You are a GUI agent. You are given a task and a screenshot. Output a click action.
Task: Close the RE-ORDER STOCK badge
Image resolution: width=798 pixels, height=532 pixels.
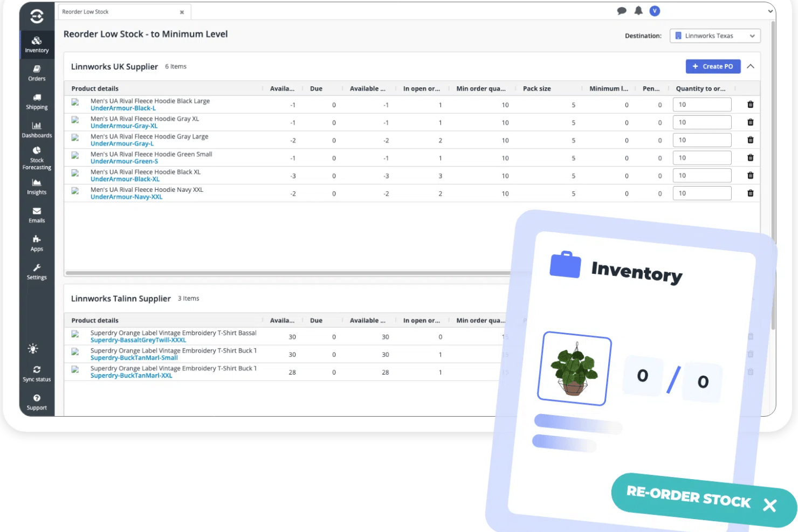tap(770, 505)
